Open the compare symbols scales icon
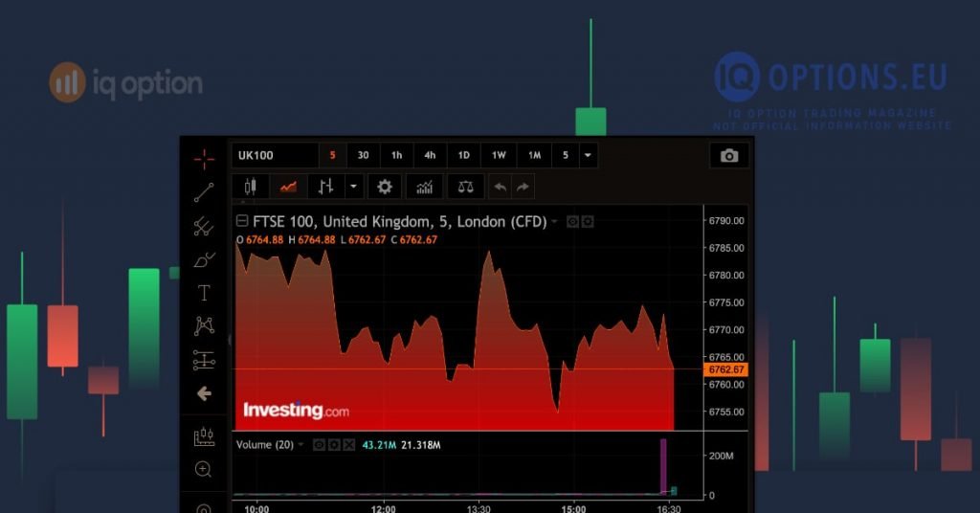Image resolution: width=980 pixels, height=513 pixels. tap(466, 187)
